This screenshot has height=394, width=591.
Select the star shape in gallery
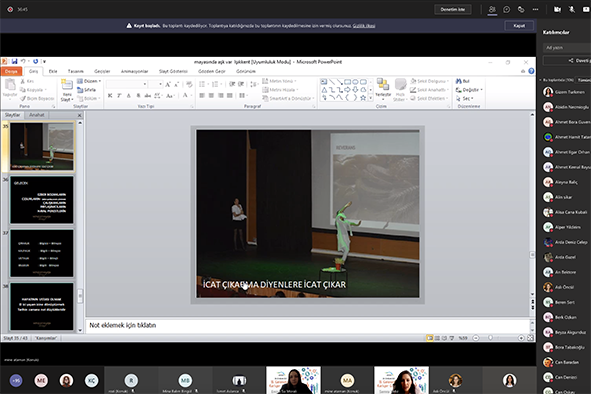(363, 98)
